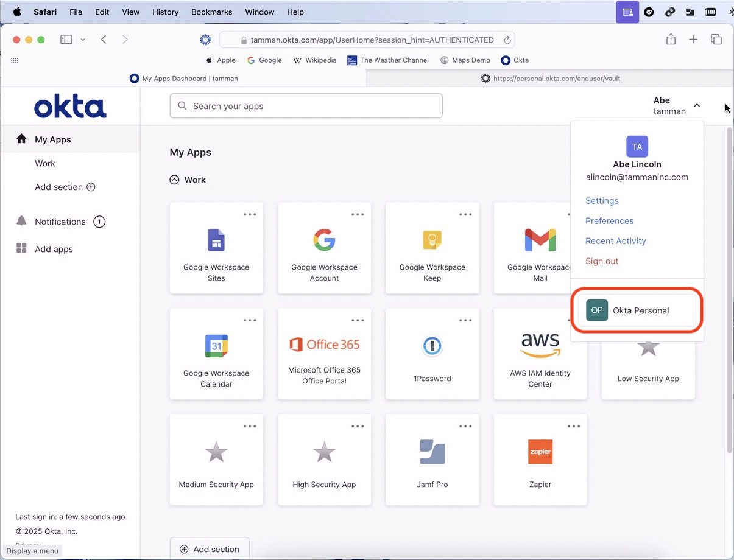This screenshot has height=560, width=734.
Task: Launch High Security App
Action: point(324,460)
